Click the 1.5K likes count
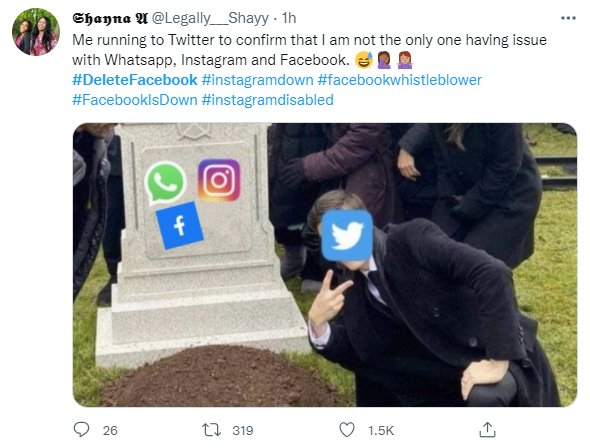 coord(381,430)
